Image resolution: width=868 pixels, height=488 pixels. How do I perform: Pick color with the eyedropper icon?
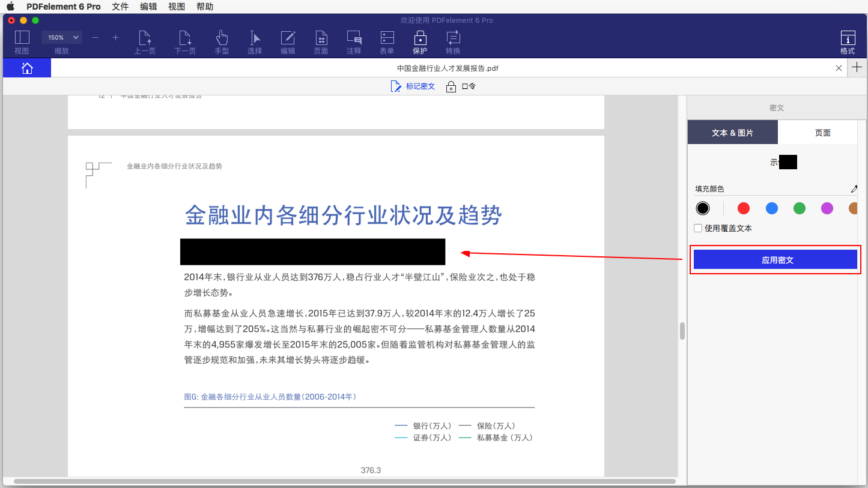pos(854,189)
